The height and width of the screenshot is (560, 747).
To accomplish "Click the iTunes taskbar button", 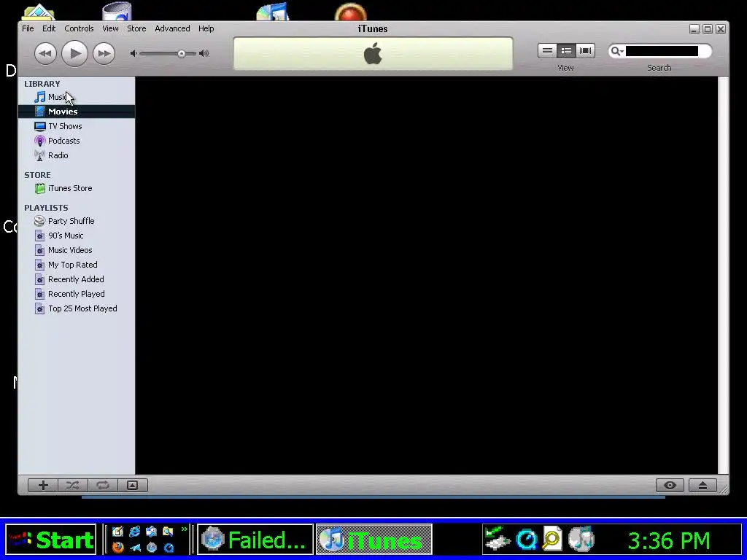I will coord(374,540).
